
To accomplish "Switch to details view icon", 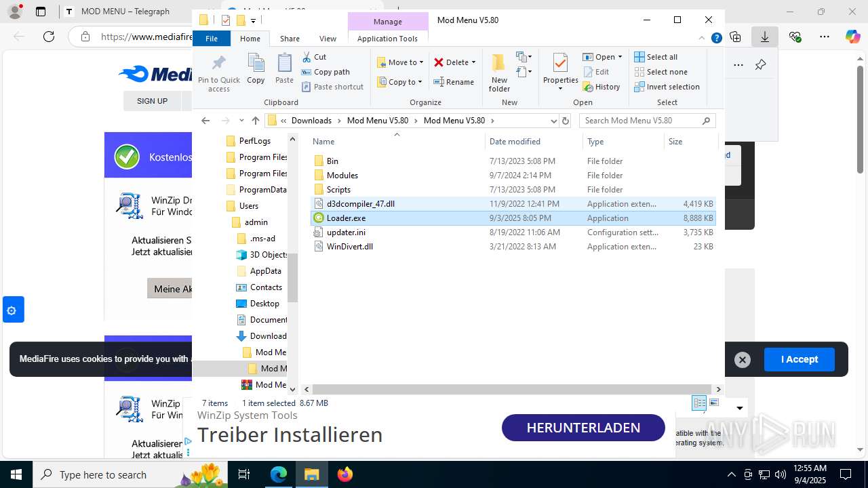I will click(699, 403).
